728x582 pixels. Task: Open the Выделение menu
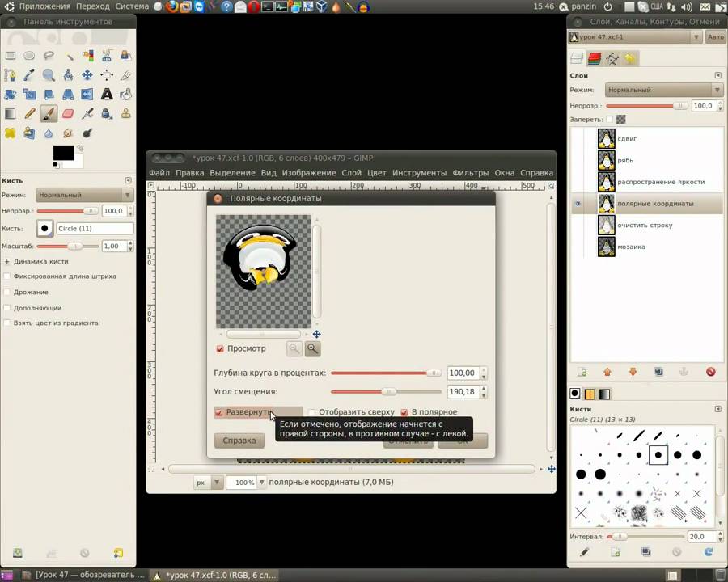coord(232,173)
